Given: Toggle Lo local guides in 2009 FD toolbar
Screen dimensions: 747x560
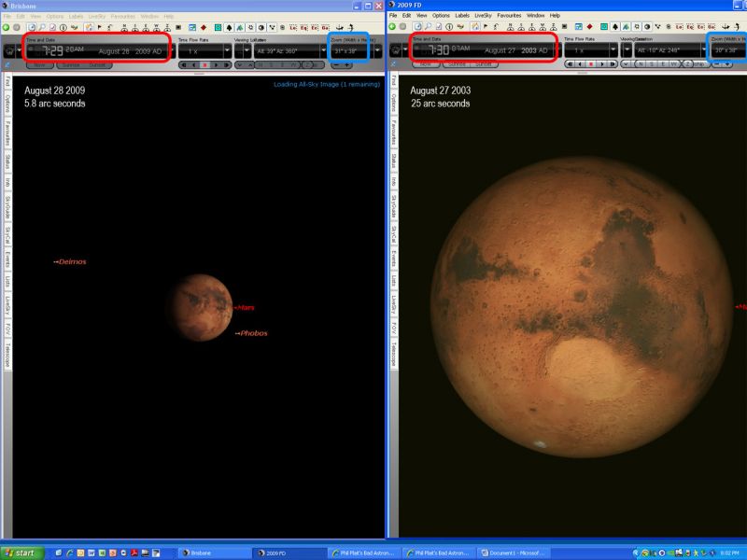Looking at the screenshot, I should tap(680, 27).
